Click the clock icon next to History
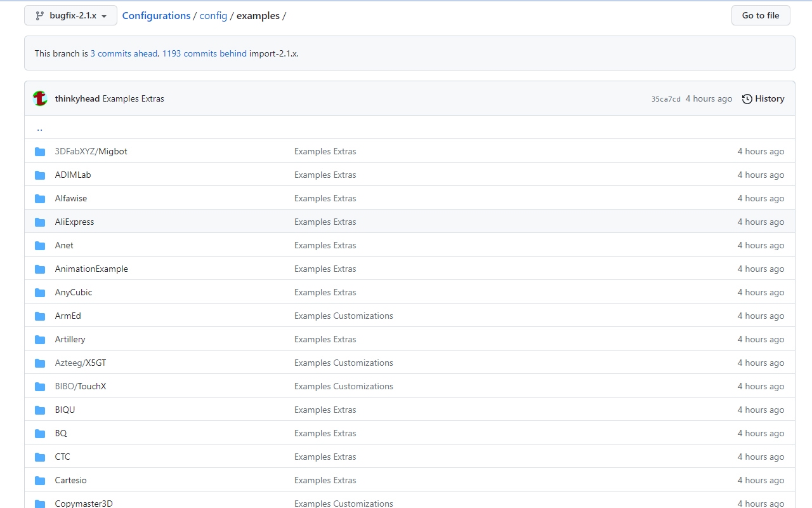The image size is (812, 508). click(747, 98)
